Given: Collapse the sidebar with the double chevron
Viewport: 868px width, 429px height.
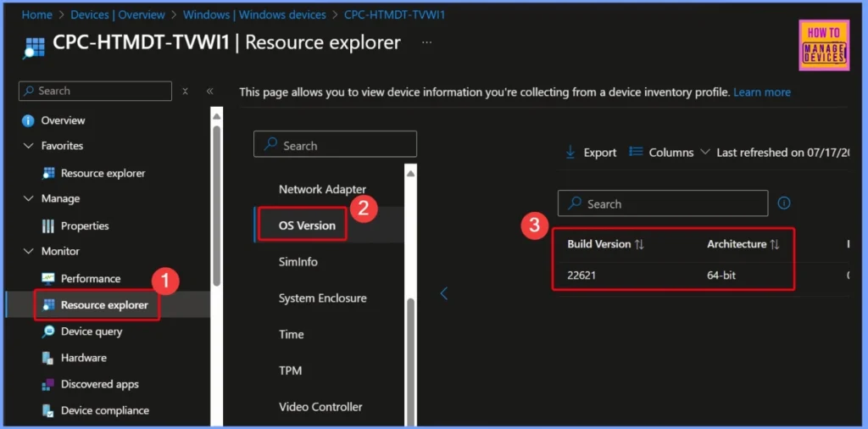Looking at the screenshot, I should pos(210,92).
